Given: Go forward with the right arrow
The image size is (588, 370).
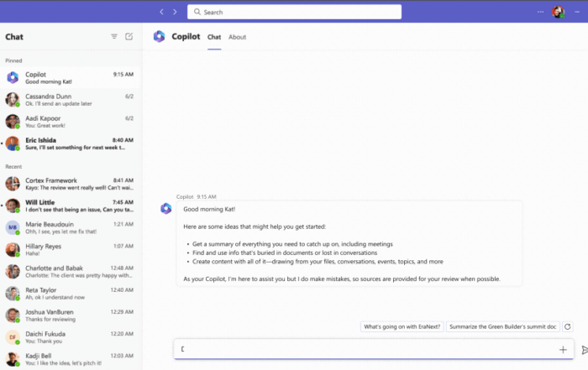Looking at the screenshot, I should pos(175,12).
